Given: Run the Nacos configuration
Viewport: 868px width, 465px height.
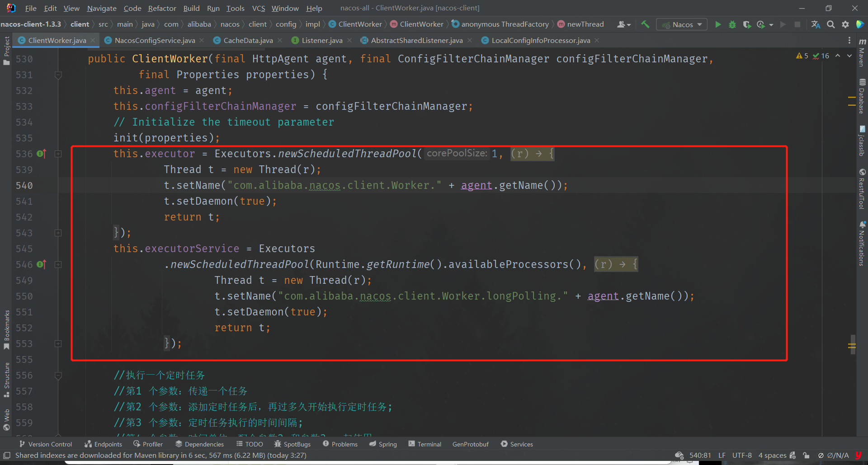Looking at the screenshot, I should point(718,24).
